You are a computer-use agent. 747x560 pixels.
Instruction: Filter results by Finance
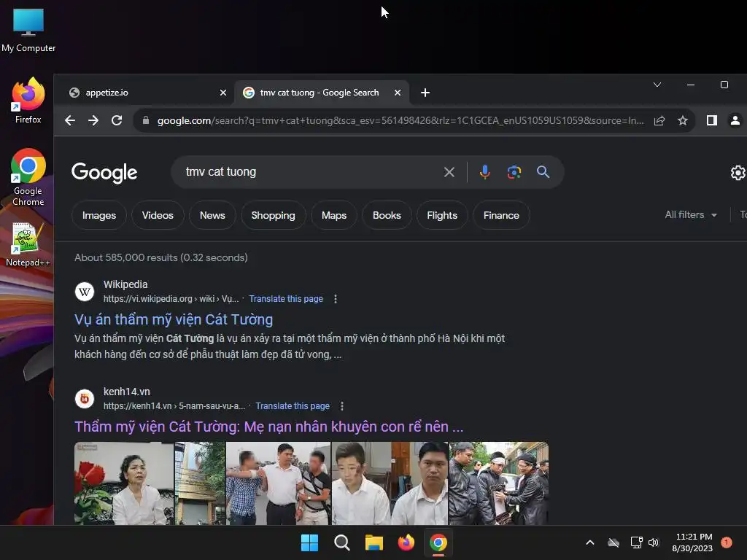tap(501, 215)
